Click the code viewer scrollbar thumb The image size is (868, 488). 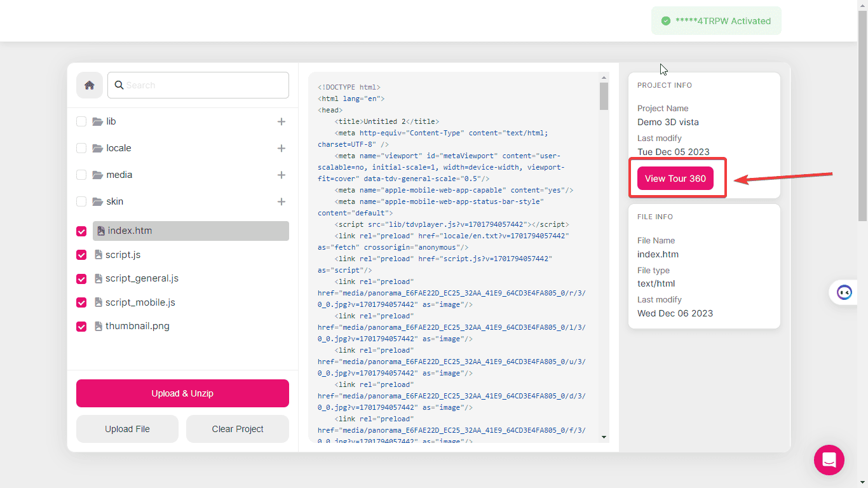click(604, 96)
